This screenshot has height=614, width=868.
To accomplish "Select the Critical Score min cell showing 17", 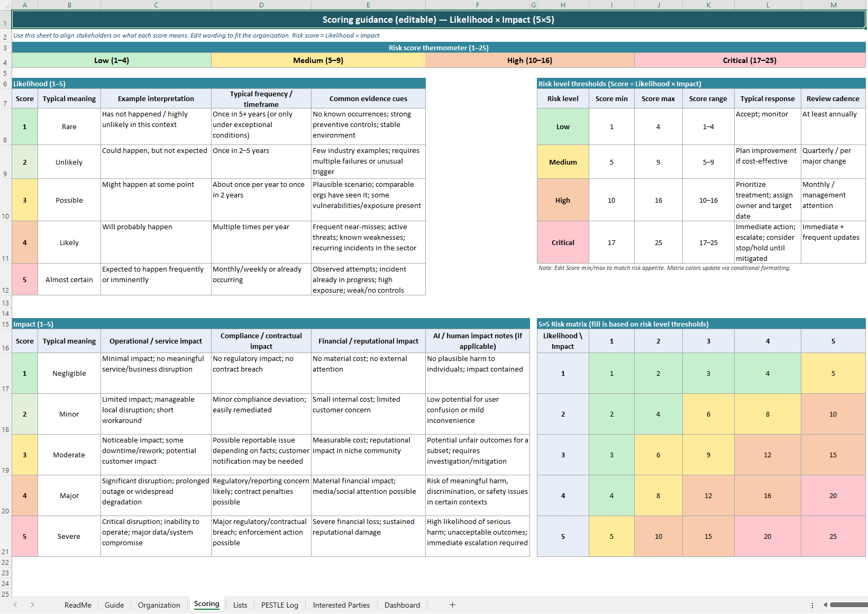I will [x=611, y=242].
